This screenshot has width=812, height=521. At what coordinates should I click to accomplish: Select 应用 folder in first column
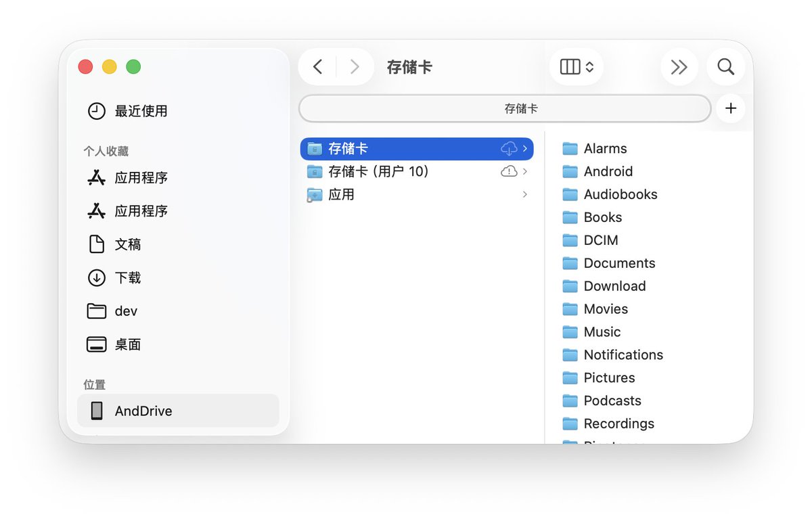click(x=417, y=194)
